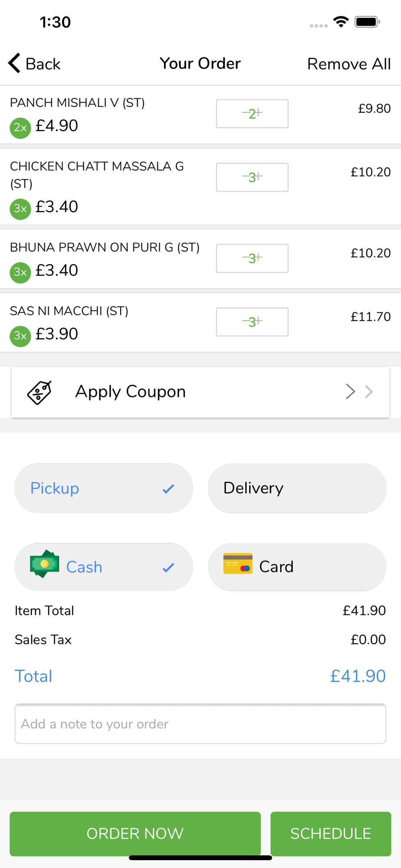
Task: Click the Schedule button
Action: pos(331,834)
